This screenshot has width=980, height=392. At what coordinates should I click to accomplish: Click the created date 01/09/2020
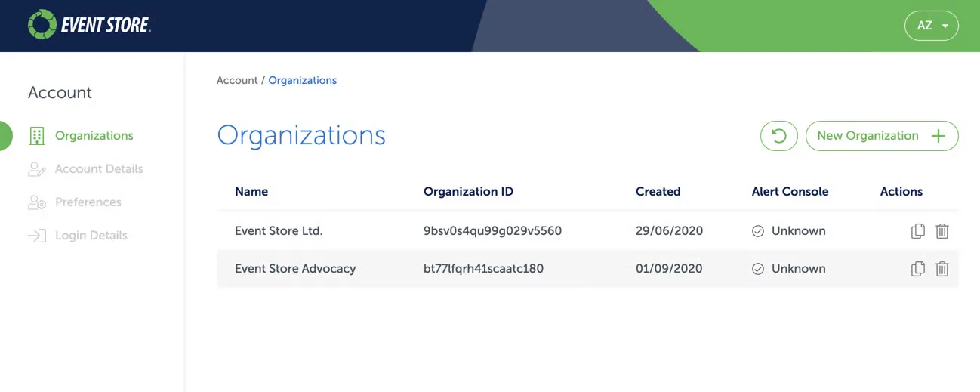[669, 269]
